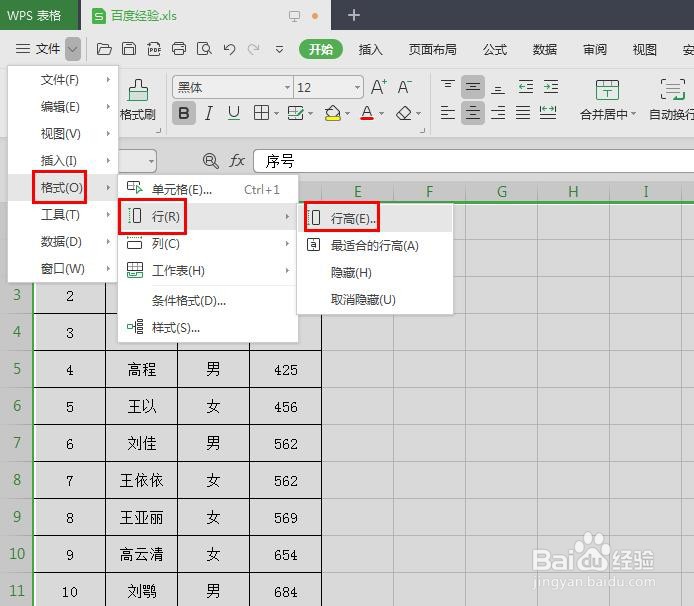Increase font size with A+ icon
The width and height of the screenshot is (694, 606).
(x=378, y=87)
